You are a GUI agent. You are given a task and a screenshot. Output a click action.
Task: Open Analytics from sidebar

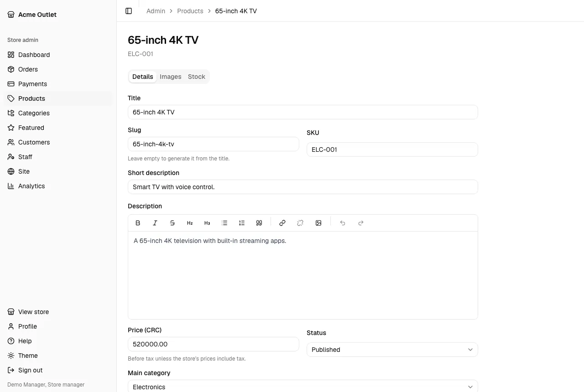coord(58,186)
